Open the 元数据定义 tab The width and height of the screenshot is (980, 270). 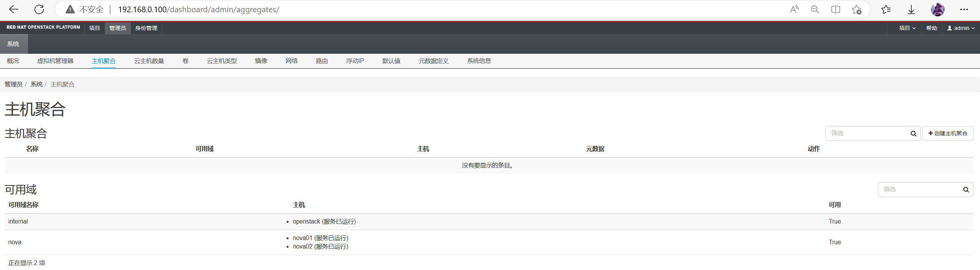point(434,61)
